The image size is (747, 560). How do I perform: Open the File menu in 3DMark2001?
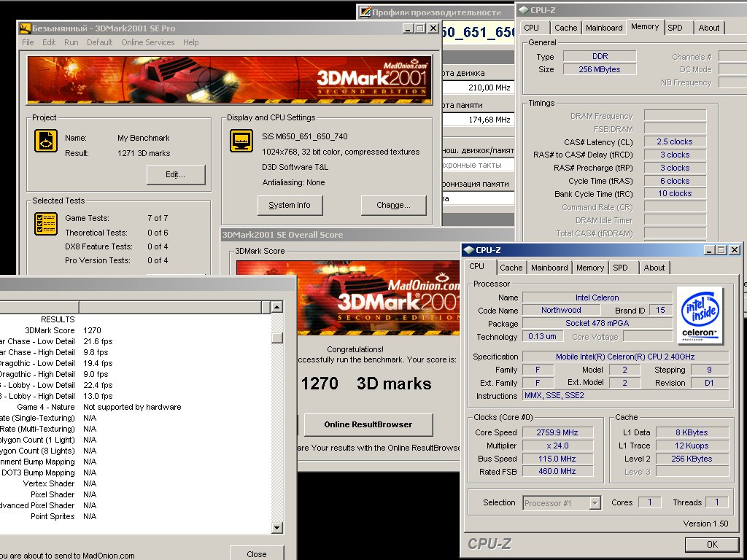(x=28, y=42)
